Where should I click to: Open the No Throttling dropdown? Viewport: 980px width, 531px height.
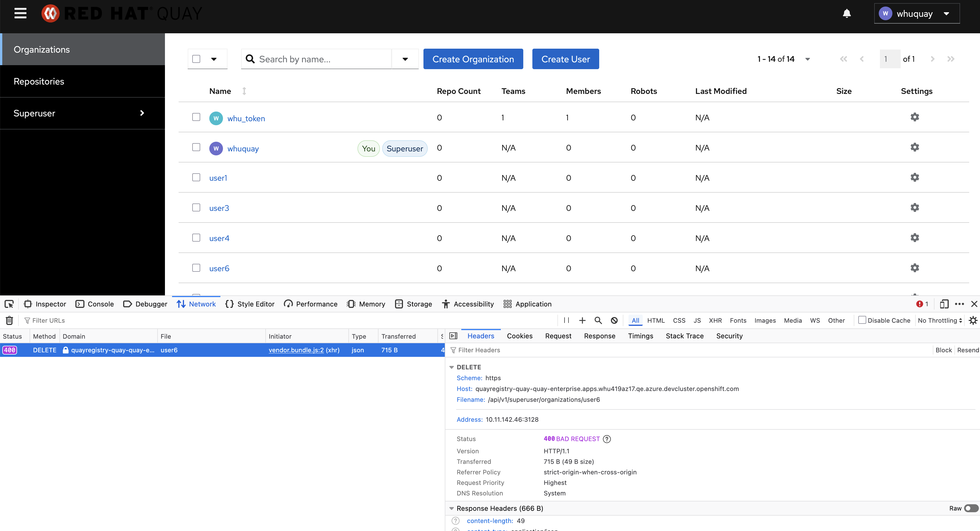[x=939, y=320]
